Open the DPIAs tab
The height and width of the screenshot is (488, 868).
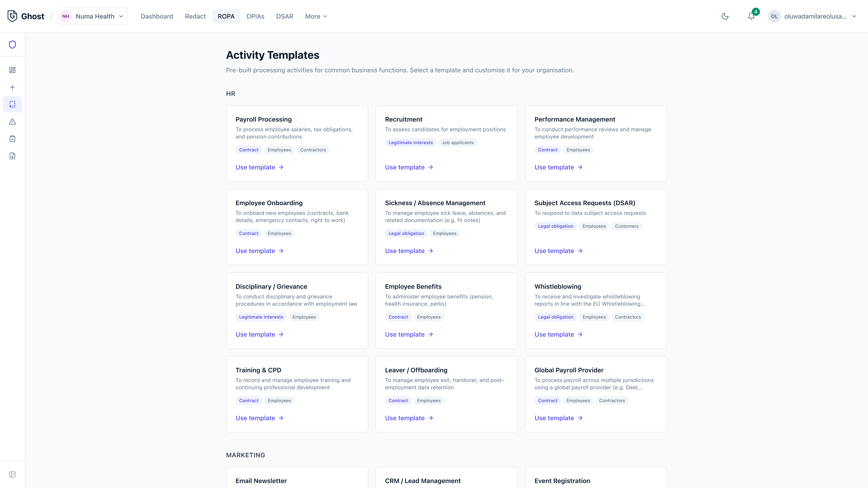(255, 16)
